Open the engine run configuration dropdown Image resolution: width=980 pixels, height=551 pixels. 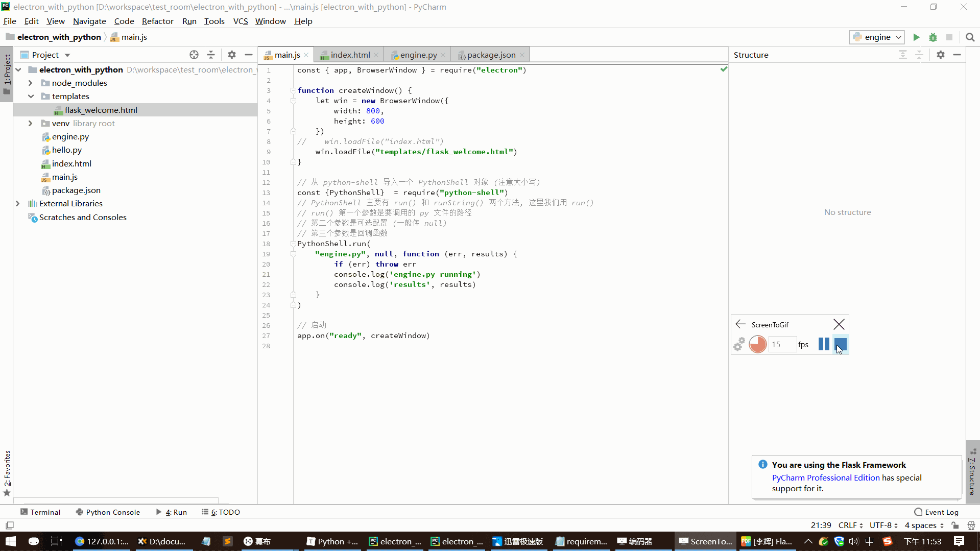click(876, 37)
